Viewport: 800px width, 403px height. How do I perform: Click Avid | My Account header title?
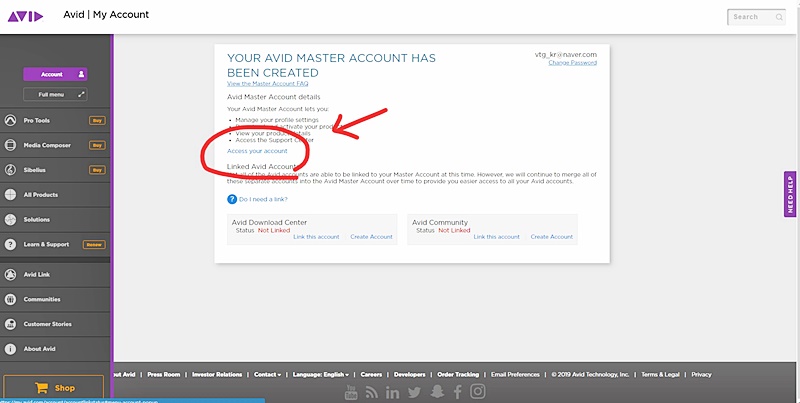(106, 15)
